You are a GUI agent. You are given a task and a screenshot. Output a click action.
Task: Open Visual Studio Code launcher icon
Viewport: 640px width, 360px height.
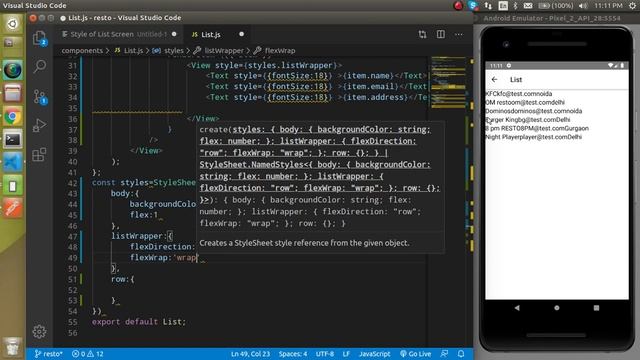12,162
